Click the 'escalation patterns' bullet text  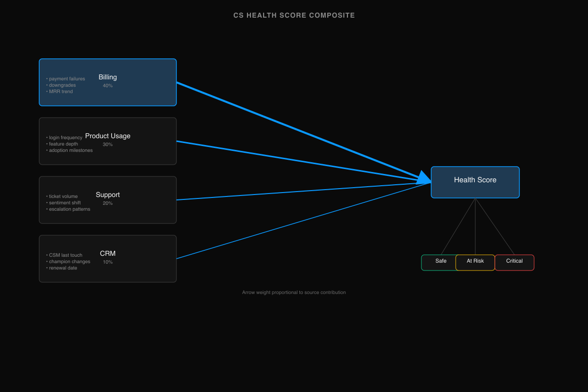(x=69, y=209)
